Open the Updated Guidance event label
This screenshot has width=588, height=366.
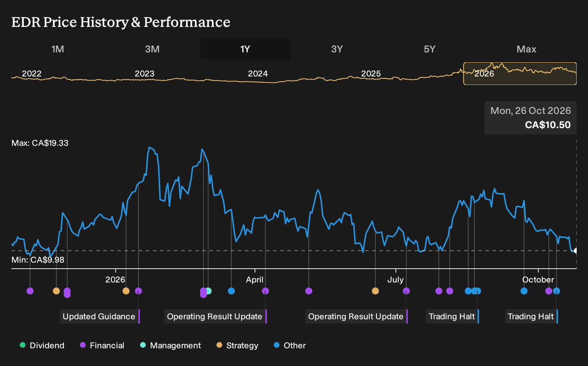coord(100,316)
